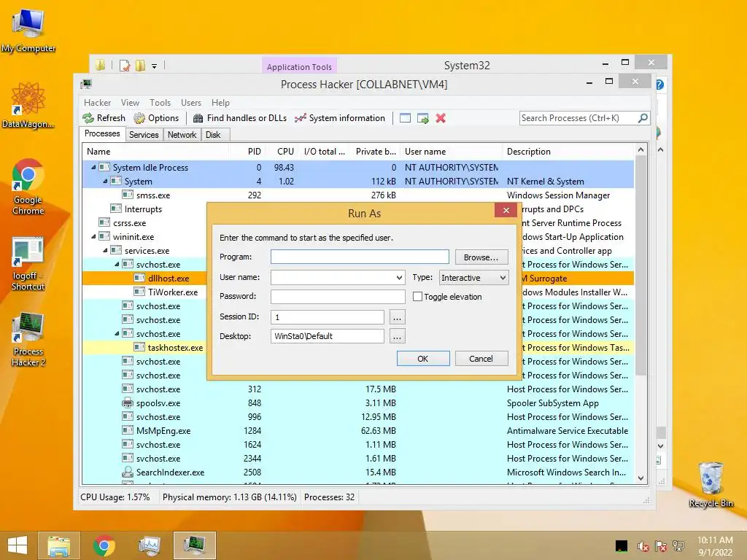Click the Windows Start button

pos(18,545)
